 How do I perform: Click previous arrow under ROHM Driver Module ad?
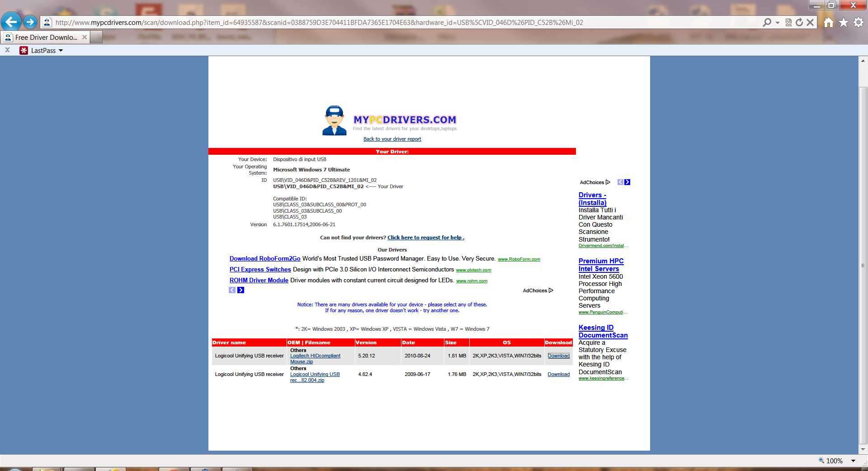[x=232, y=290]
